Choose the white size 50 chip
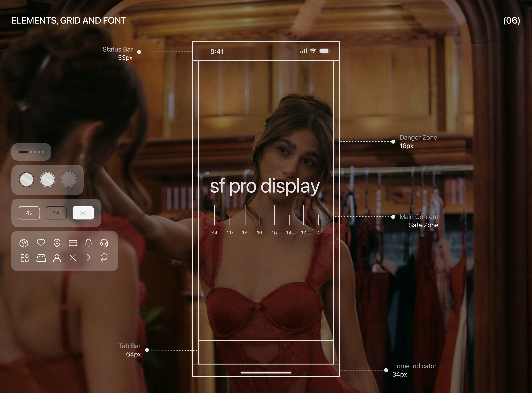The image size is (532, 393). click(83, 213)
